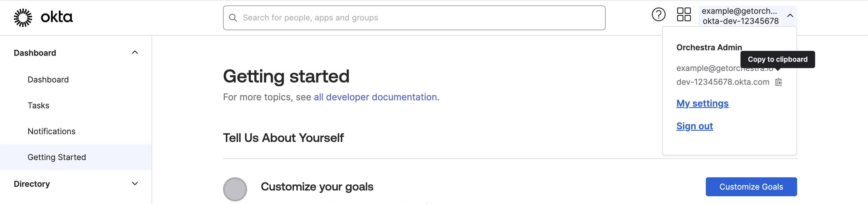The width and height of the screenshot is (868, 204).
Task: Expand the Directory section in sidebar
Action: [134, 183]
